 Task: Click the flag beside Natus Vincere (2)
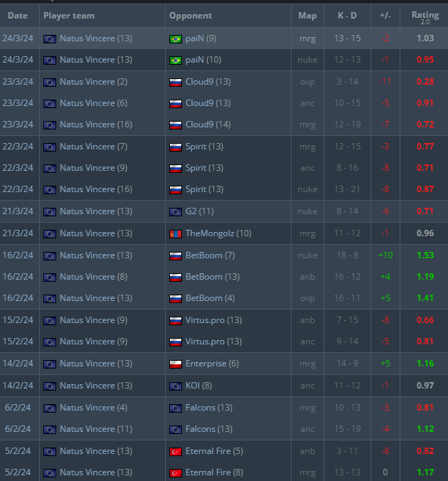click(50, 82)
